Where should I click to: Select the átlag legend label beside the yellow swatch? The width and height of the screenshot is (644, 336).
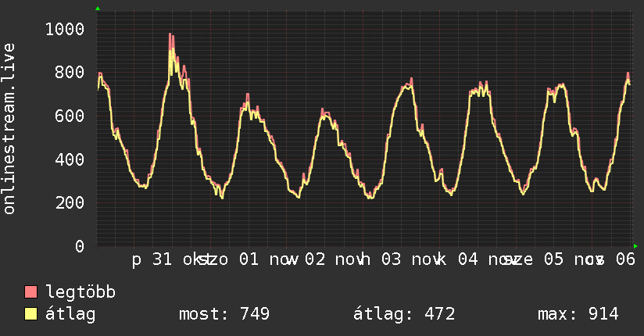pos(70,314)
